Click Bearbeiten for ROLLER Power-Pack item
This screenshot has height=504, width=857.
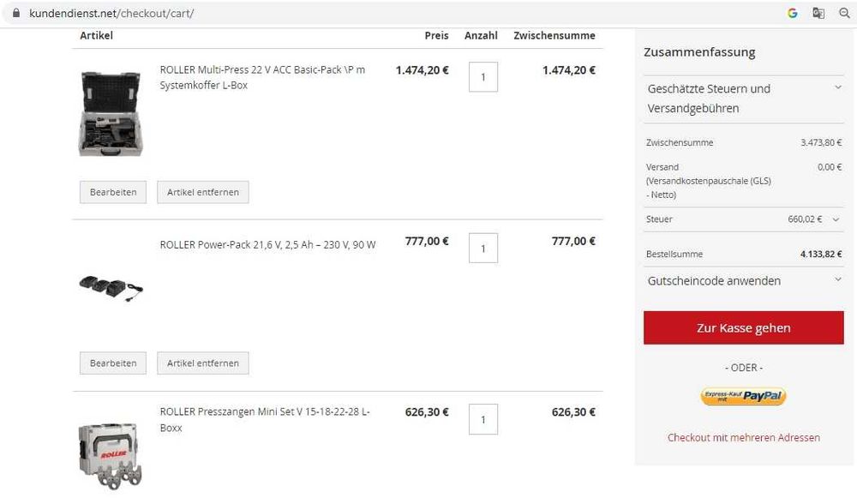(113, 363)
